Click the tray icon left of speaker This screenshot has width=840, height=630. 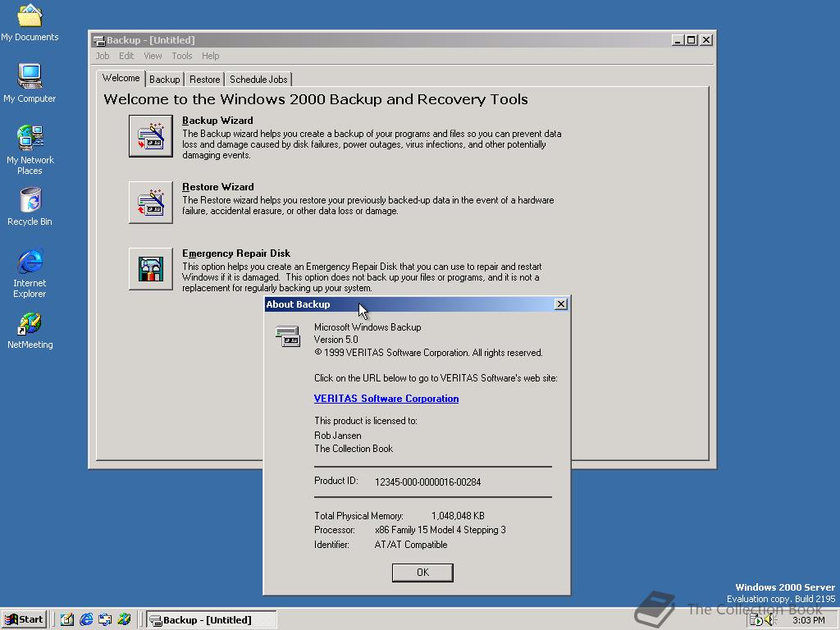pos(756,620)
